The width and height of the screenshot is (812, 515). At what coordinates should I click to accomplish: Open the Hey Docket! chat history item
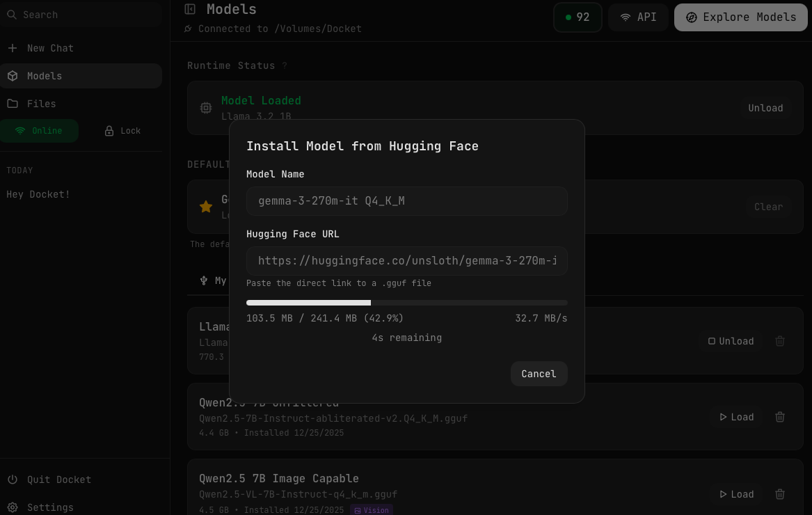tap(38, 194)
